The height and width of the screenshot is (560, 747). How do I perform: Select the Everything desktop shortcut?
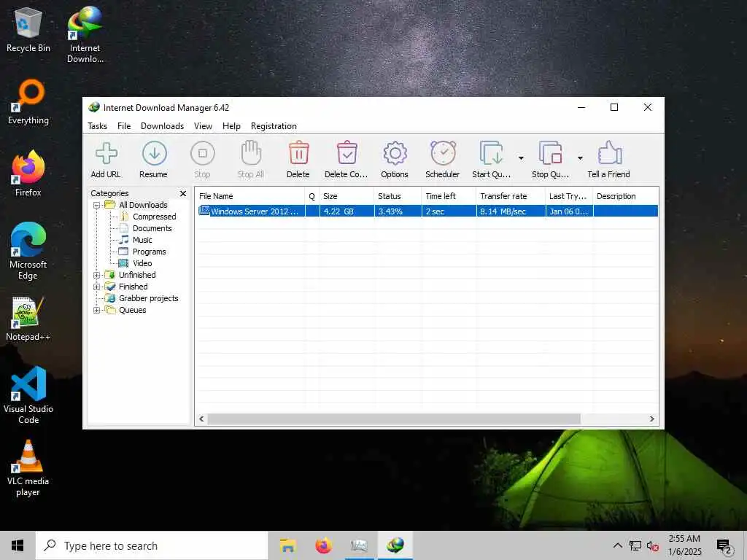(28, 102)
